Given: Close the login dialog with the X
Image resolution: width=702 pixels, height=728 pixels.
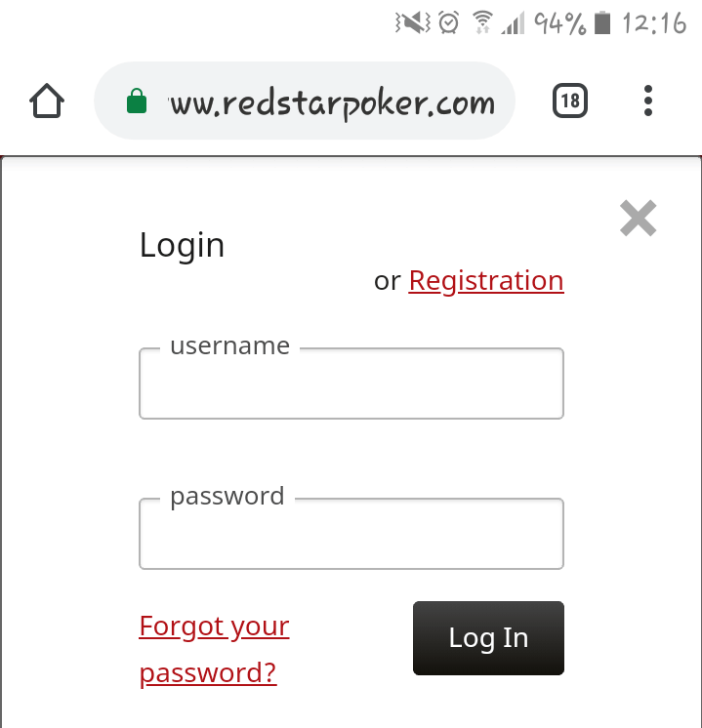Looking at the screenshot, I should pyautogui.click(x=638, y=219).
